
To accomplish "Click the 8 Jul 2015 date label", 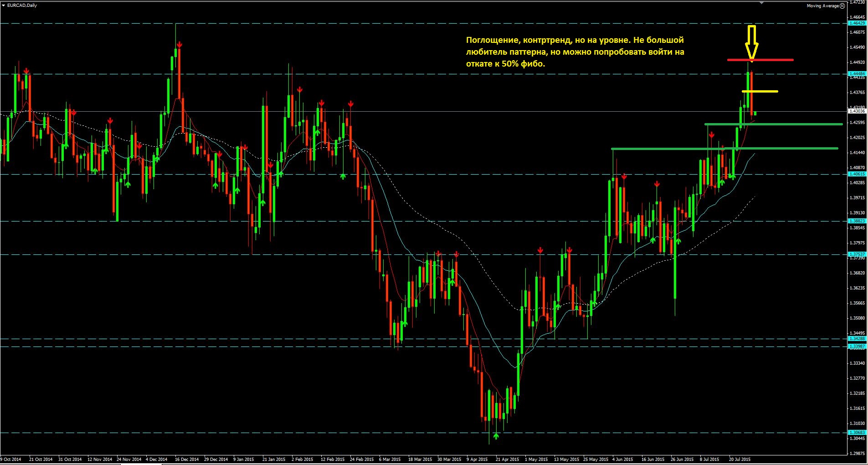I will pos(709,460).
